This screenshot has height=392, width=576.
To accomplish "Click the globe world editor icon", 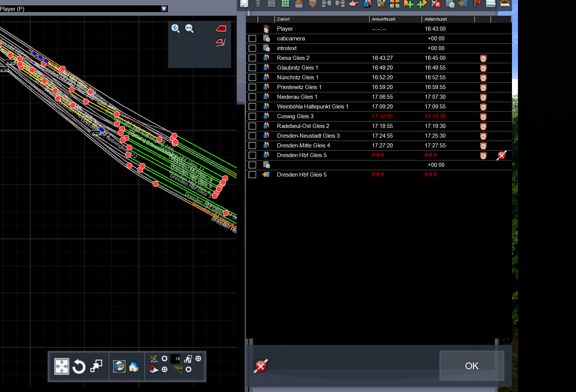I will [x=119, y=367].
